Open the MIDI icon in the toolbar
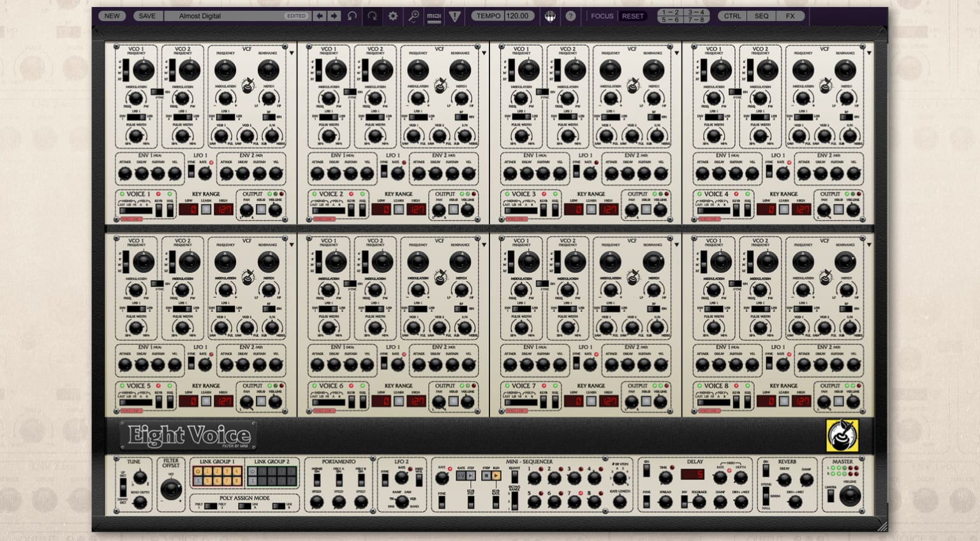This screenshot has height=541, width=980. (434, 16)
